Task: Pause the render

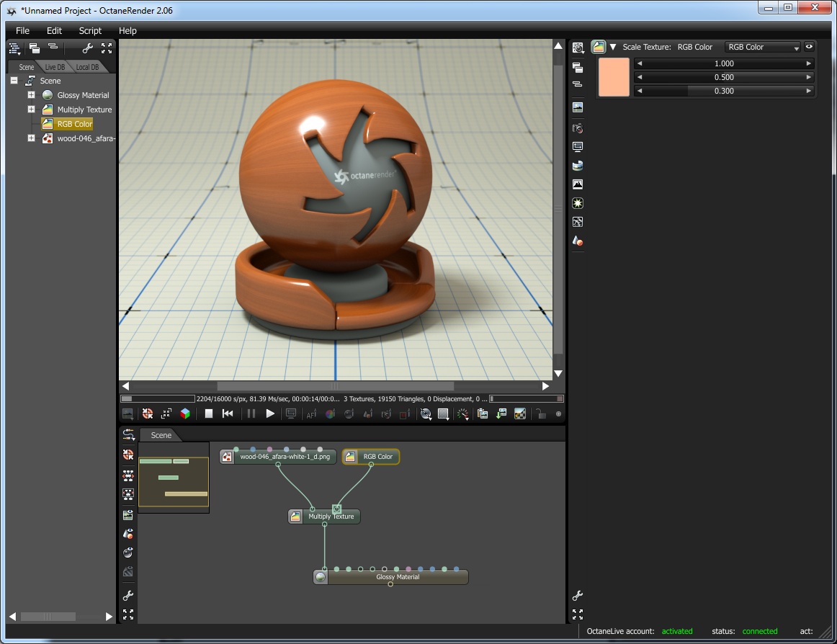Action: (251, 414)
